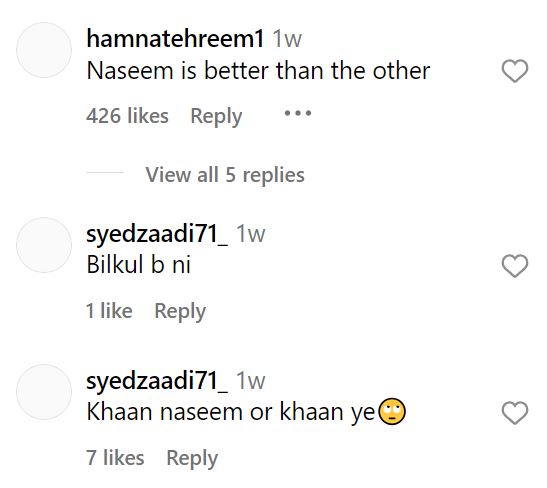View the 426 likes list
This screenshot has width=547, height=488.
(x=127, y=116)
